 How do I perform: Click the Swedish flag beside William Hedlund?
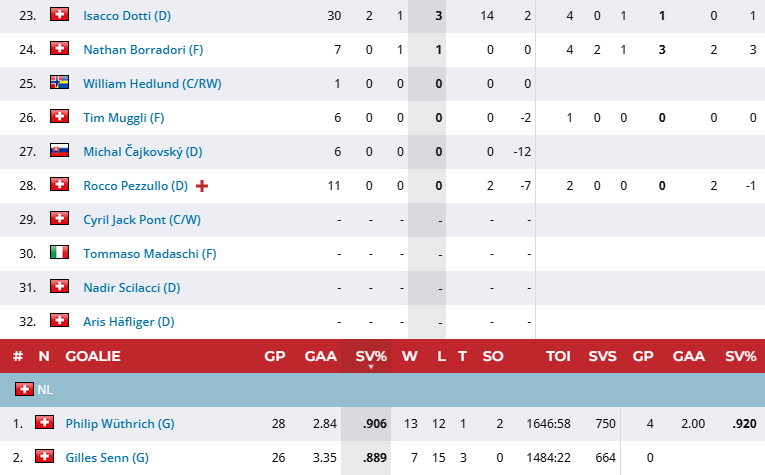[59, 83]
